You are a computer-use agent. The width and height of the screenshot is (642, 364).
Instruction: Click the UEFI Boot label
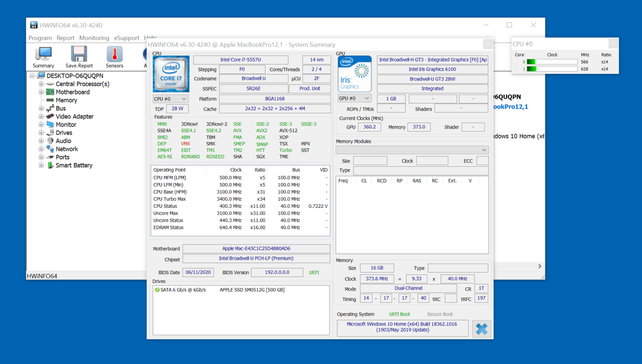[x=400, y=314]
